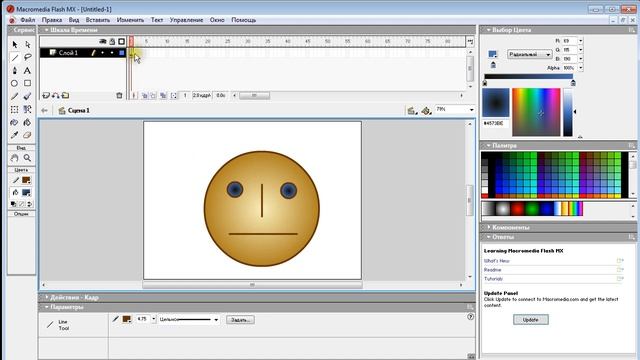Toggle lock dot of Слой 1

(x=112, y=53)
